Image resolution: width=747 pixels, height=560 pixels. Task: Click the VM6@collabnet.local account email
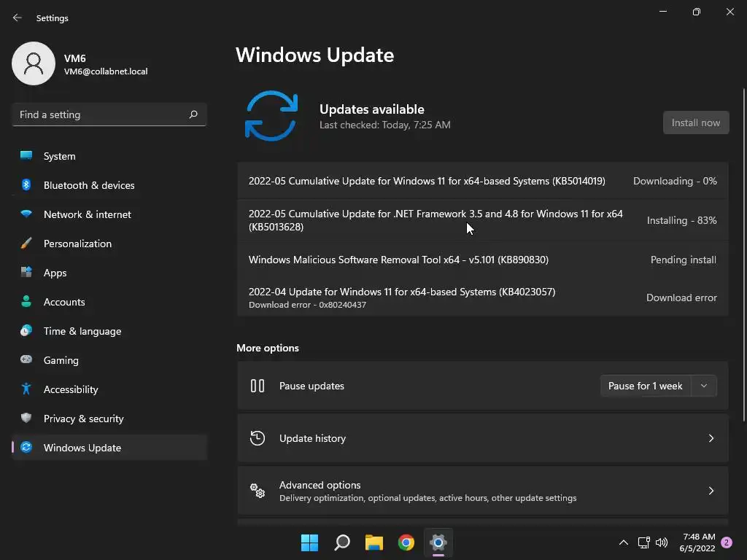pos(106,71)
